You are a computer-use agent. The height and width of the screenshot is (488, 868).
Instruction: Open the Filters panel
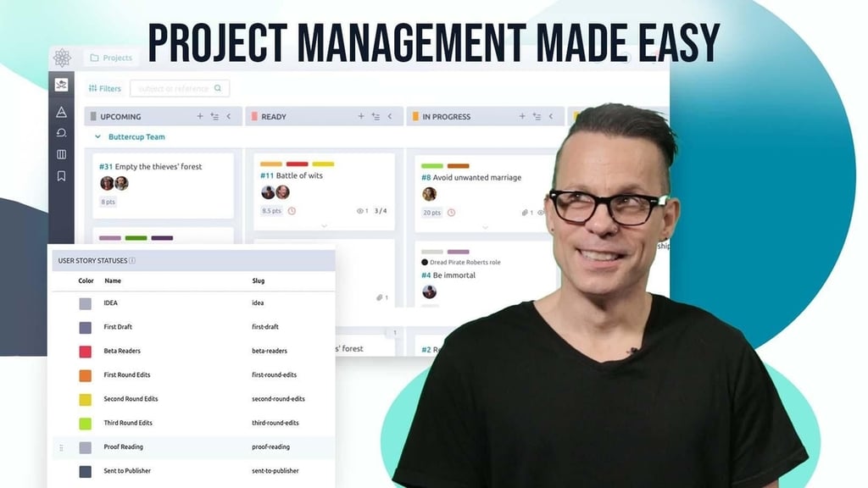click(104, 88)
